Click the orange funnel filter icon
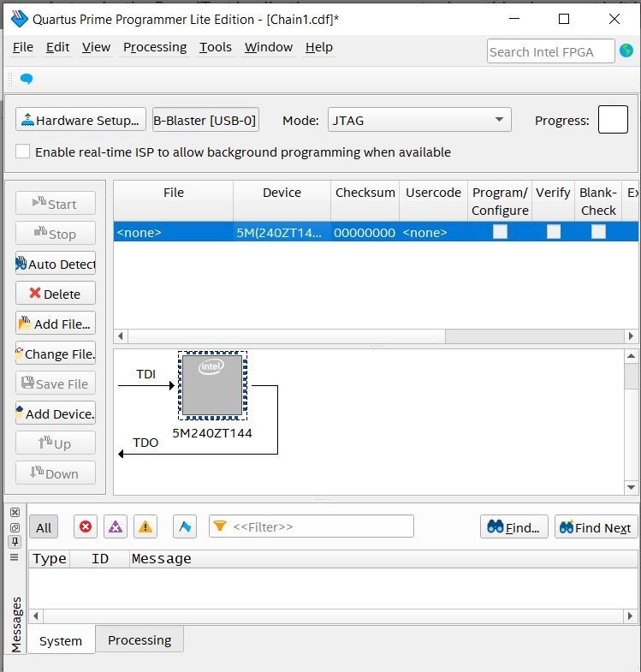Image resolution: width=641 pixels, height=672 pixels. [219, 526]
